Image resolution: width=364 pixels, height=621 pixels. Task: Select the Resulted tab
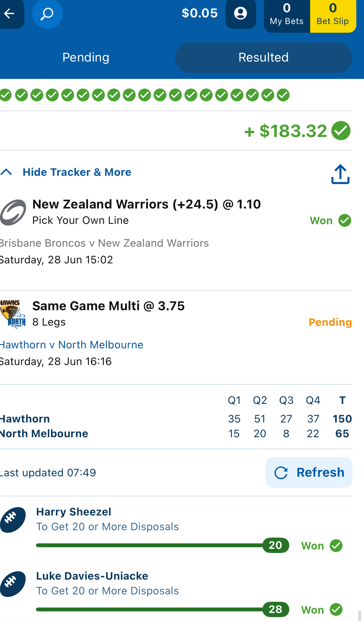pos(263,58)
